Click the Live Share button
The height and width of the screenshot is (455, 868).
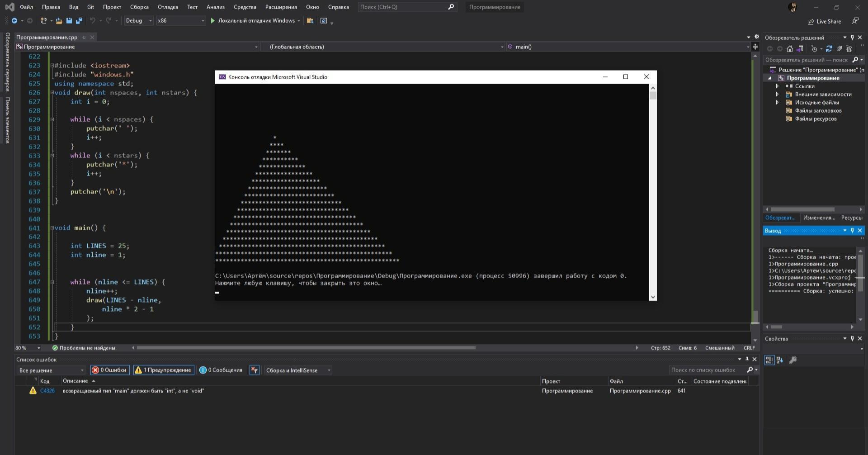click(x=824, y=21)
